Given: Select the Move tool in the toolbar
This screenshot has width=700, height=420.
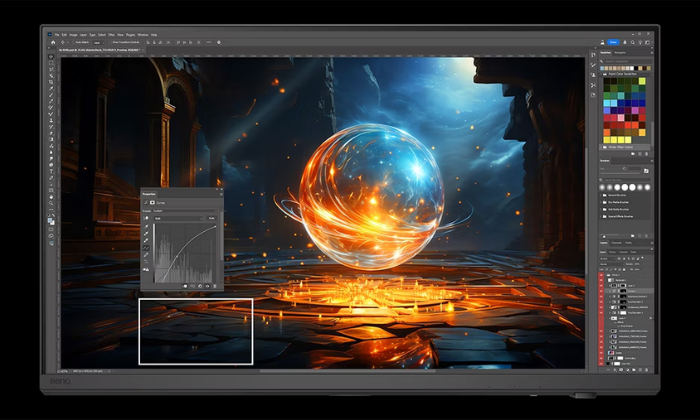Looking at the screenshot, I should pyautogui.click(x=51, y=57).
